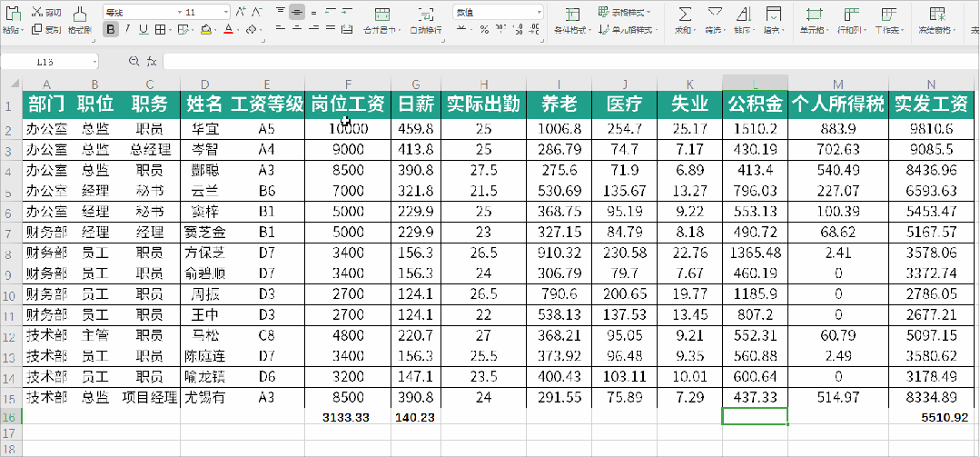
Task: Toggle Underline formatting (U)
Action: [144, 29]
